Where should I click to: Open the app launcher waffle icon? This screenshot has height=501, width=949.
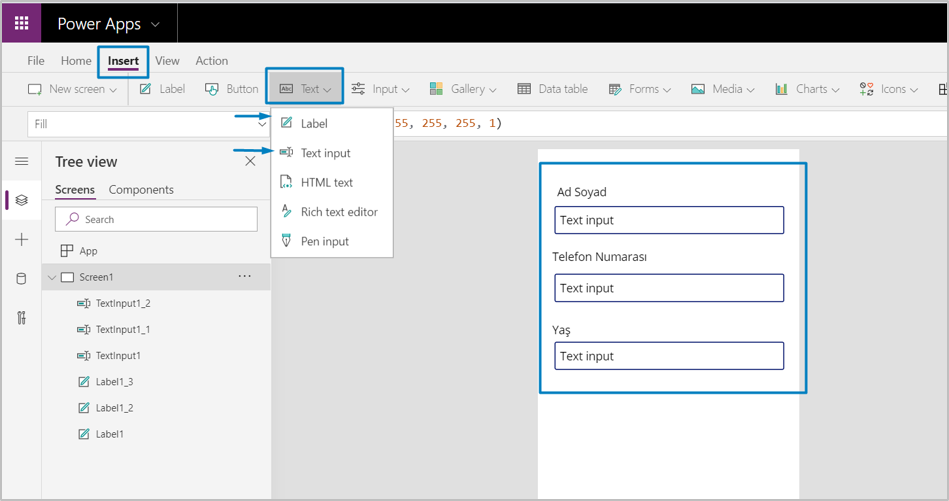click(22, 23)
